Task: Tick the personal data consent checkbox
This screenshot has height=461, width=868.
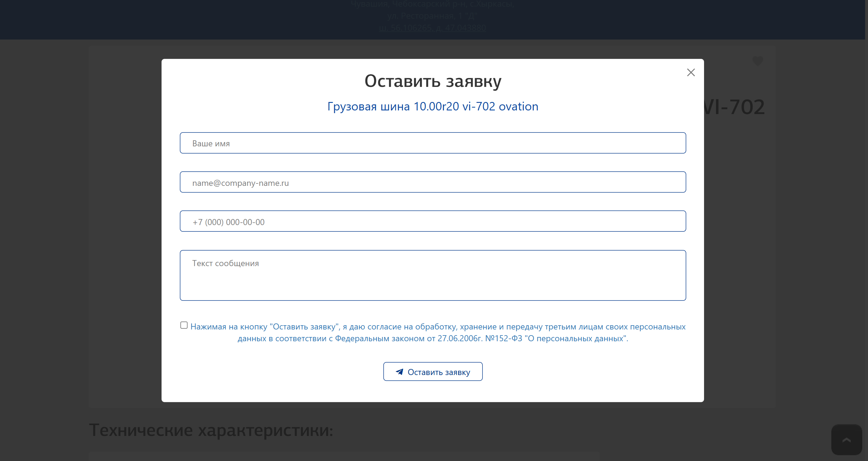Action: pyautogui.click(x=184, y=325)
